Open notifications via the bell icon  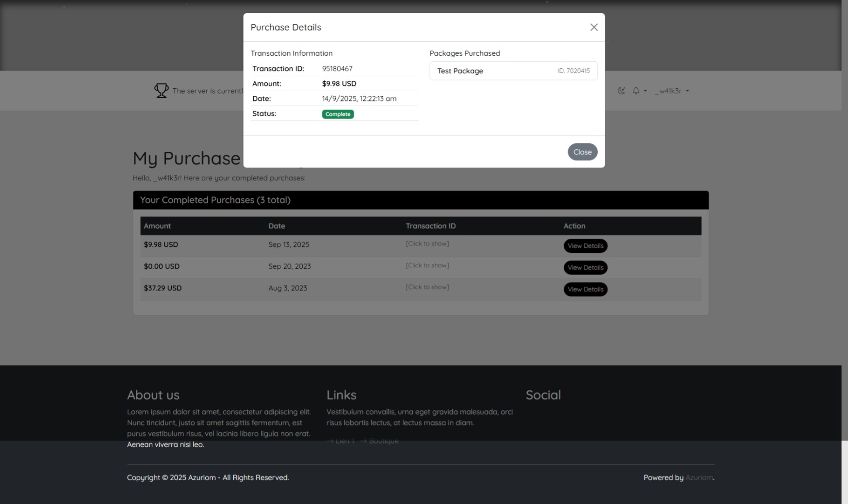636,91
